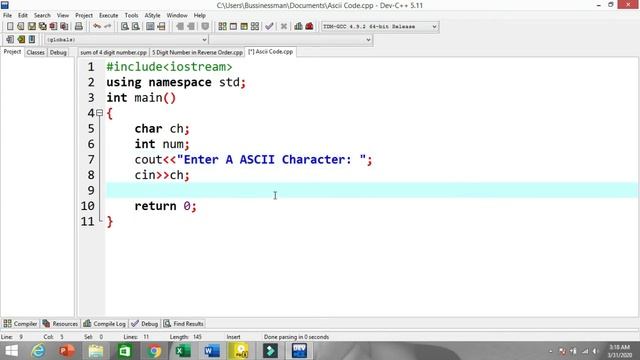Open the Execute menu
Viewport: 640px width, 360px height.
tap(109, 16)
